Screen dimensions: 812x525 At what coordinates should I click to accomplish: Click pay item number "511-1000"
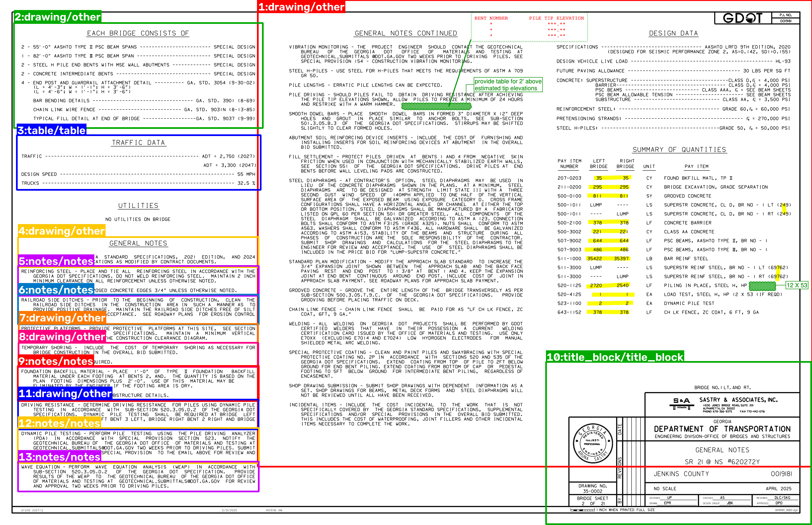click(x=569, y=259)
